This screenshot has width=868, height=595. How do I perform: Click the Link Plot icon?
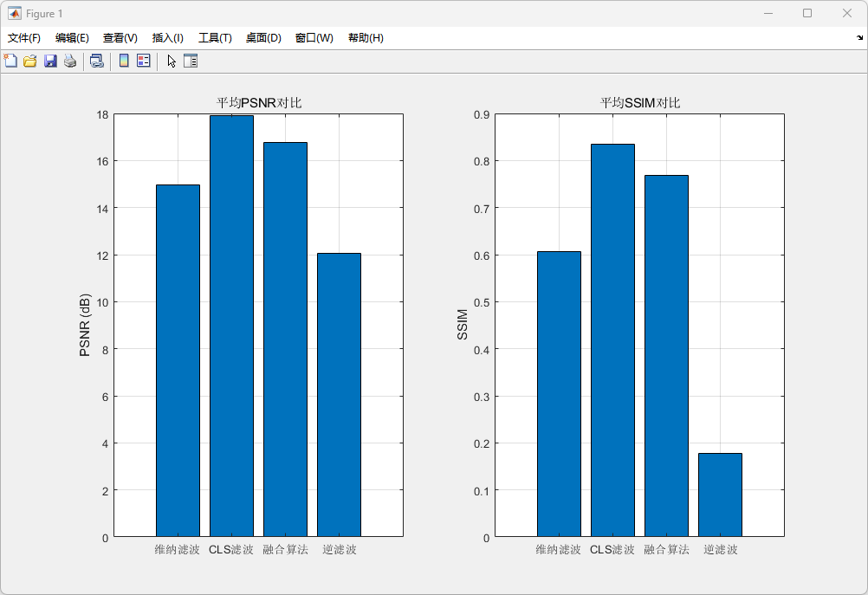pyautogui.click(x=96, y=61)
